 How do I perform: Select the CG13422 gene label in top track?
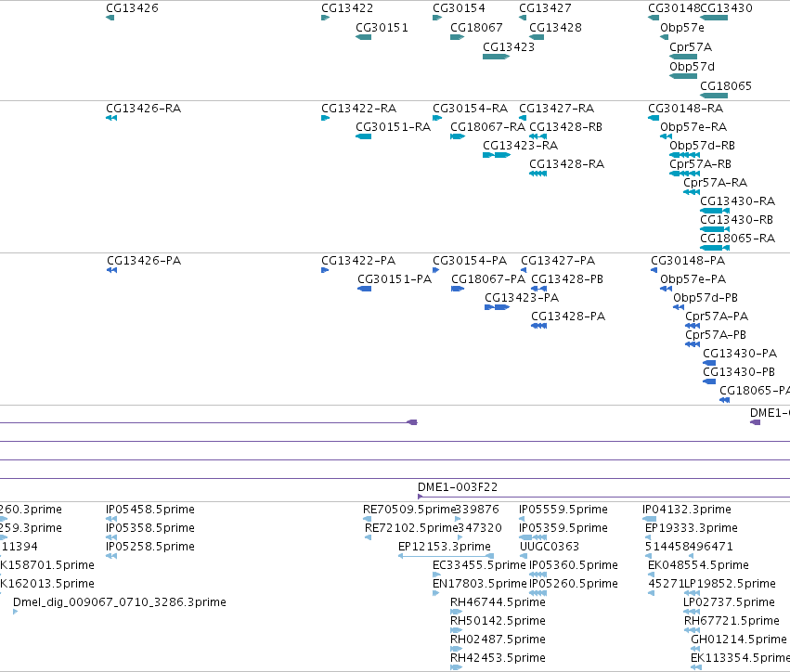(x=347, y=8)
